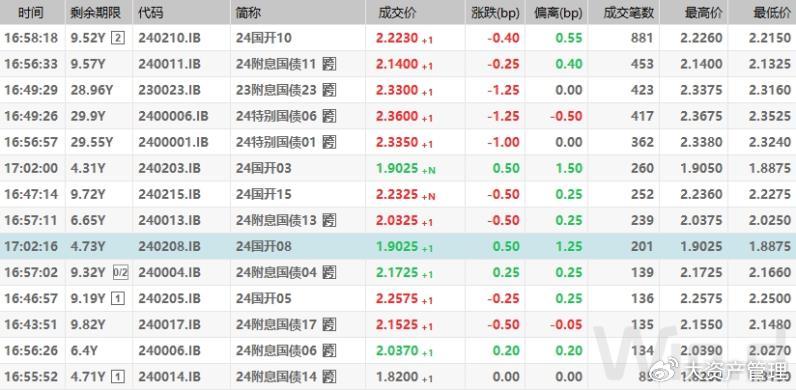Image resolution: width=796 pixels, height=390 pixels.
Task: Sort by the 成交价 column header
Action: tap(397, 13)
